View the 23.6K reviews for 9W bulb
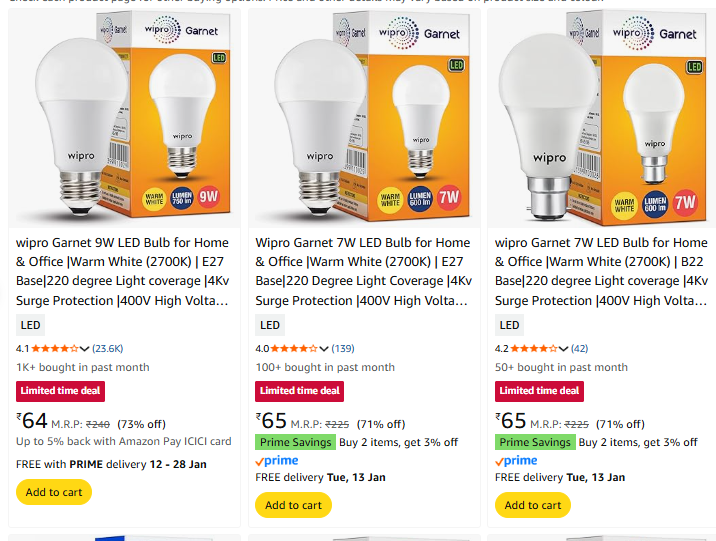 click(x=108, y=349)
